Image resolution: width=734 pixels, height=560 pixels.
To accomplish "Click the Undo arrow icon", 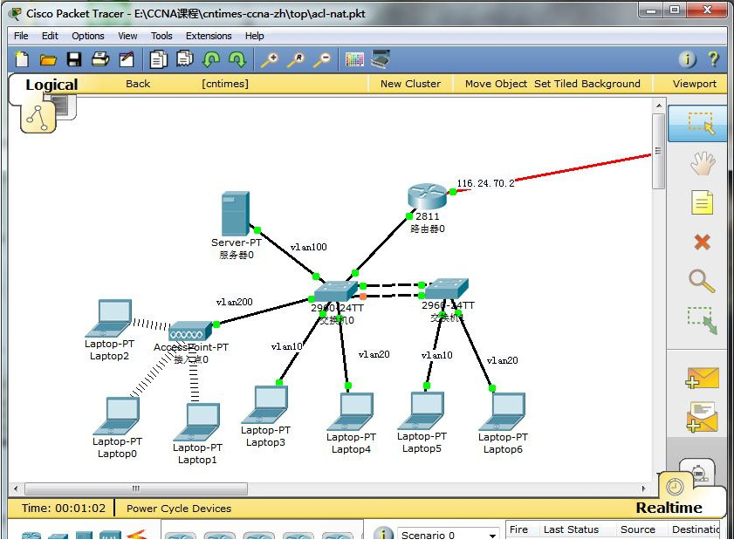I will [x=211, y=59].
